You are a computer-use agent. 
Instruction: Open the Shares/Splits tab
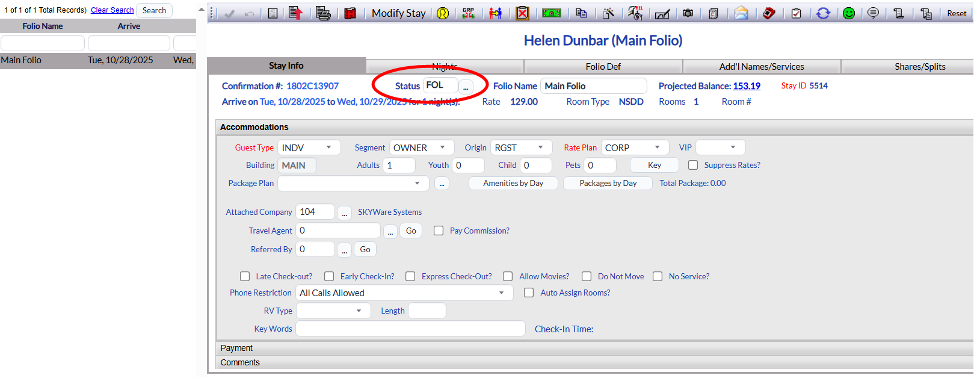coord(919,66)
